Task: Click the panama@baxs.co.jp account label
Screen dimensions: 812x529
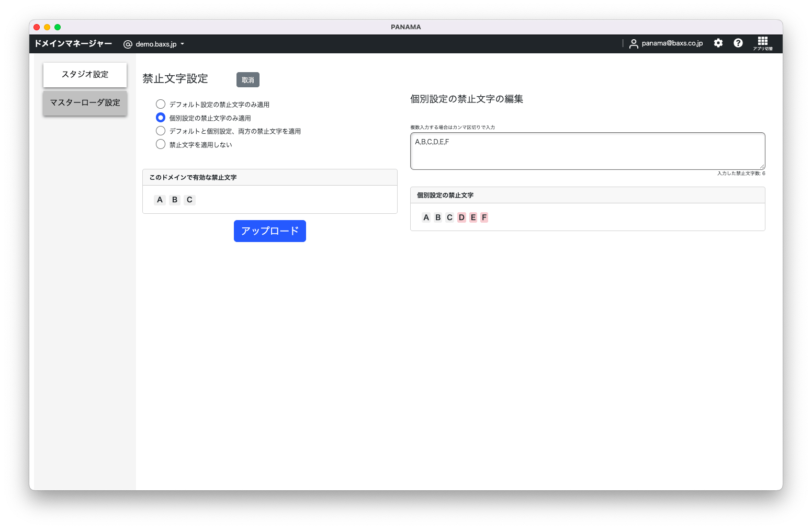Action: tap(672, 43)
